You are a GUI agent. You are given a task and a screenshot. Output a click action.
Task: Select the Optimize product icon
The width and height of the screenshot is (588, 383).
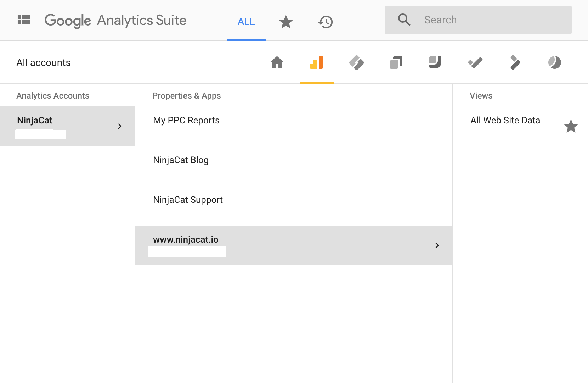pyautogui.click(x=396, y=62)
